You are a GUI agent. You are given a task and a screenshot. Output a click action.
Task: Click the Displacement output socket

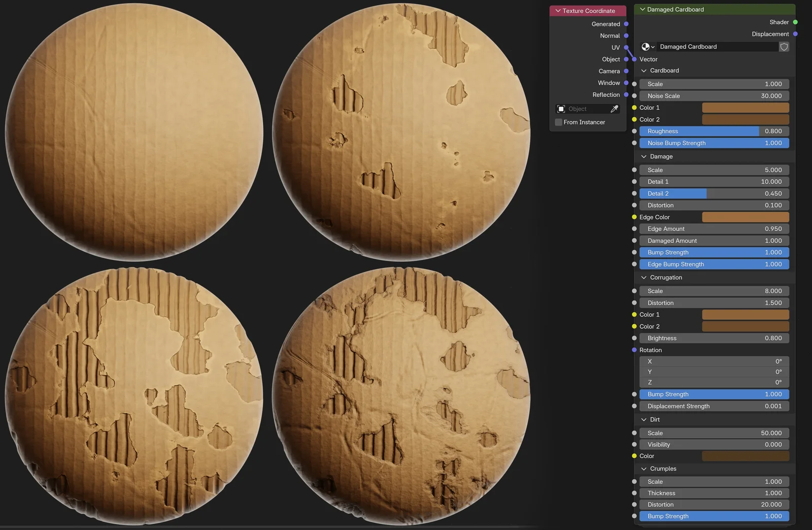(795, 34)
